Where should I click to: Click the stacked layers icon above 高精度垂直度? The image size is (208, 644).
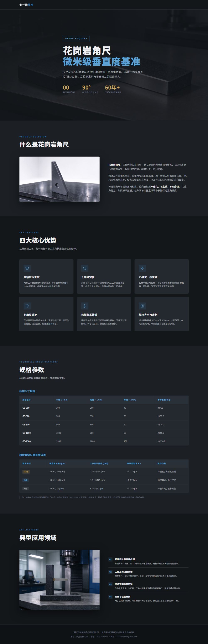coord(27,268)
